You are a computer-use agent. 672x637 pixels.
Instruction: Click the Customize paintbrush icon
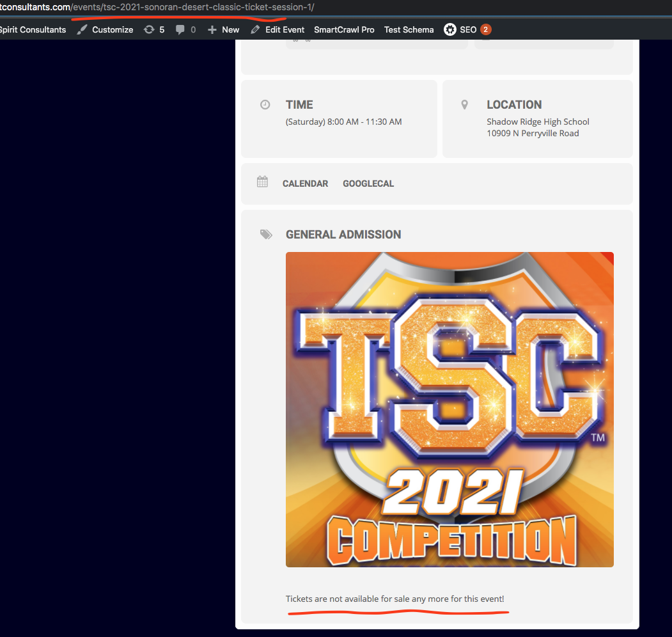pyautogui.click(x=82, y=29)
